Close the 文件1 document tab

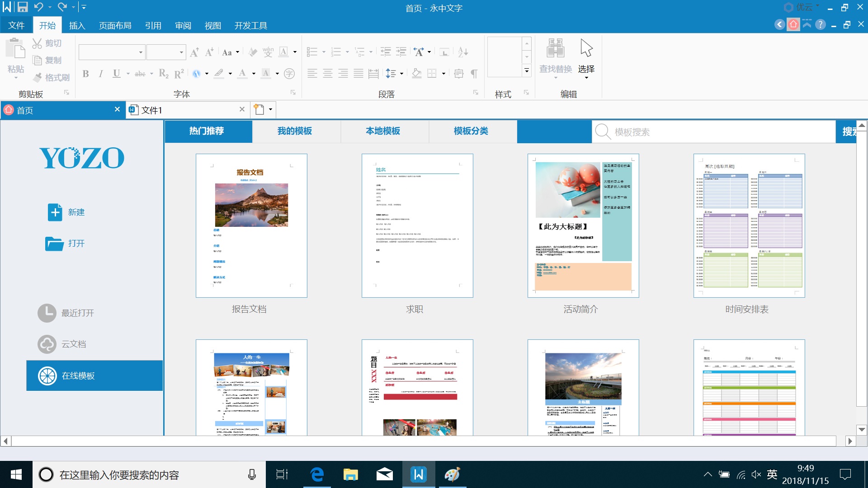click(x=242, y=109)
